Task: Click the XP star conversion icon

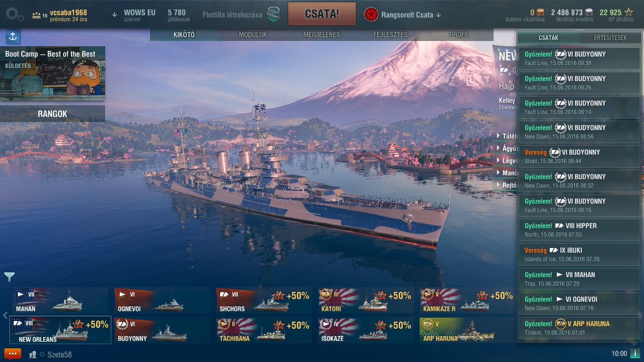Action: point(629,12)
